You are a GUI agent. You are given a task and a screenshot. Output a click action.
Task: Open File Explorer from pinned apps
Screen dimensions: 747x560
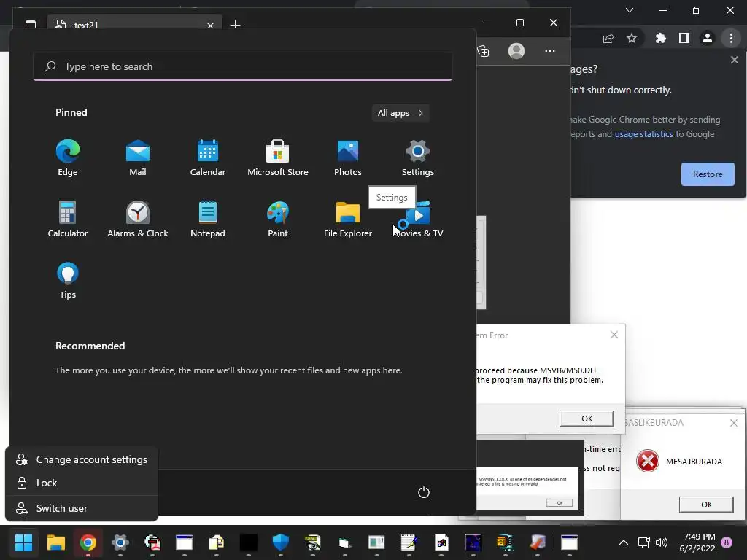click(x=348, y=219)
